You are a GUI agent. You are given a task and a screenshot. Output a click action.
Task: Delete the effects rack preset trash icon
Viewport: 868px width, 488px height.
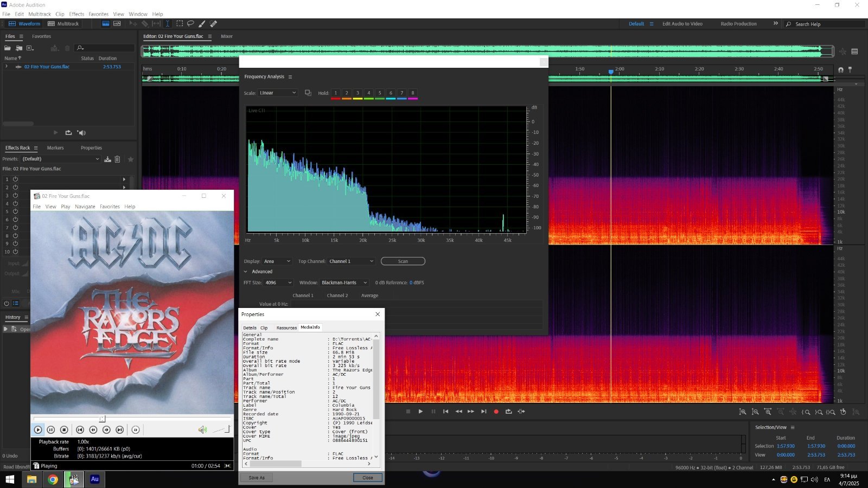click(117, 159)
